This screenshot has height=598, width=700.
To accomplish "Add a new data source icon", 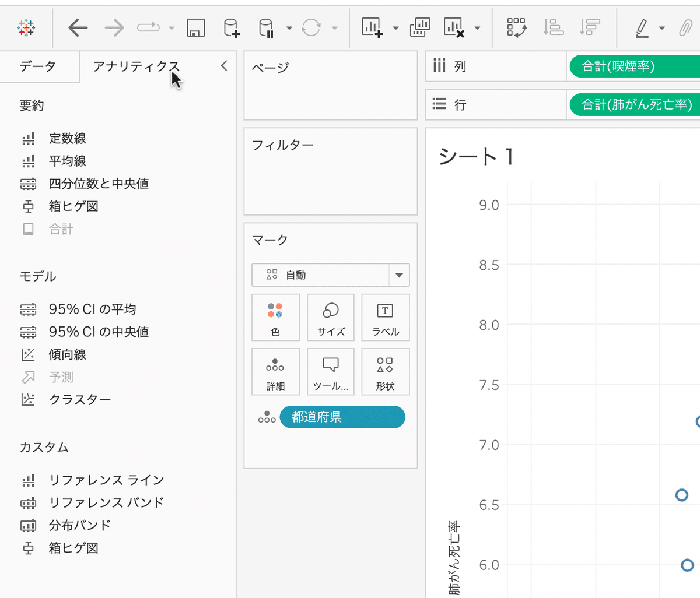I will (x=232, y=27).
